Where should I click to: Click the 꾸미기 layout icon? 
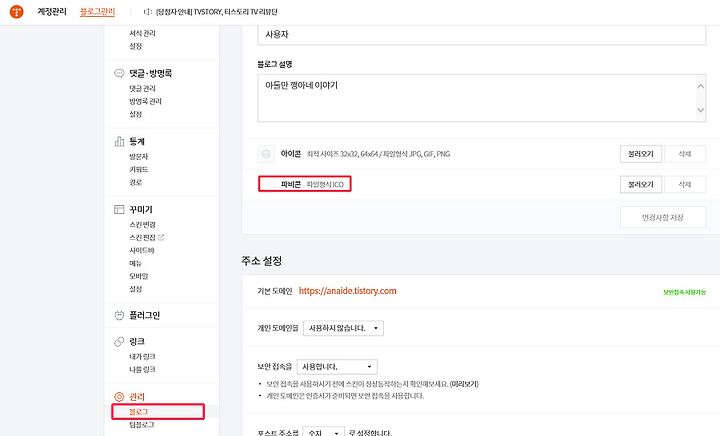pyautogui.click(x=119, y=210)
